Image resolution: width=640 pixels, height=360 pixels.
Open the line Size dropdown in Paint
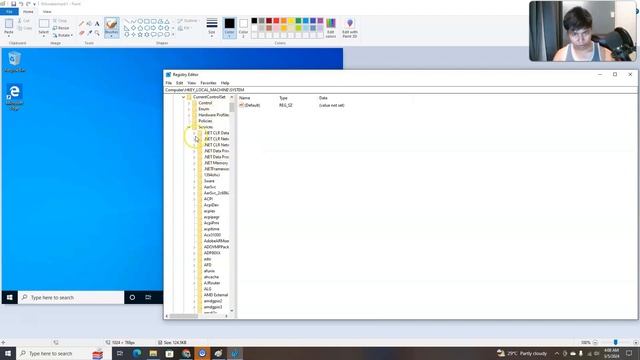[212, 28]
